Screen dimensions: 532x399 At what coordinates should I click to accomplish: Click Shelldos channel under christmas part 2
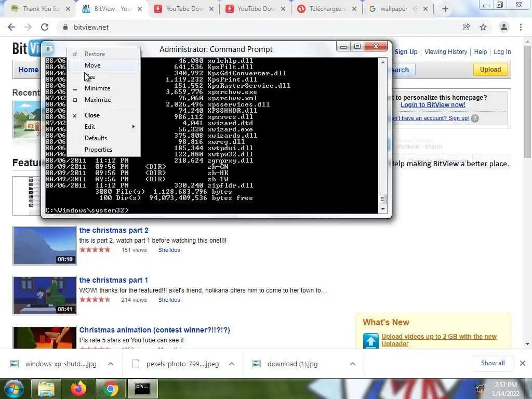coord(169,250)
